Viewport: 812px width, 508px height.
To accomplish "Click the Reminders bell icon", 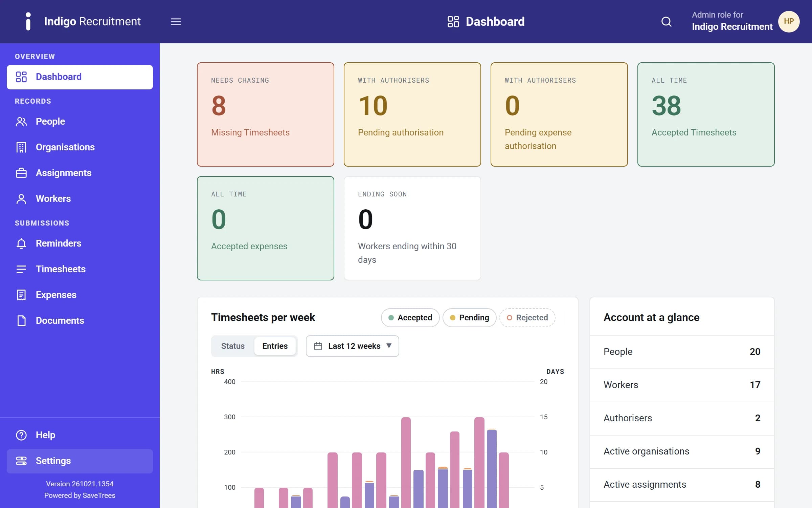I will click(x=21, y=244).
